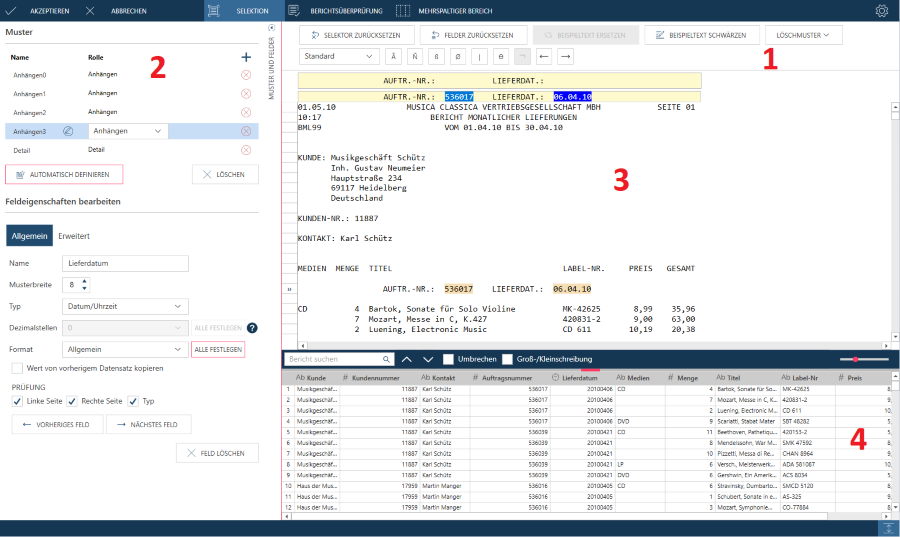Click the Ø character selector button
The height and width of the screenshot is (537, 900).
point(457,56)
